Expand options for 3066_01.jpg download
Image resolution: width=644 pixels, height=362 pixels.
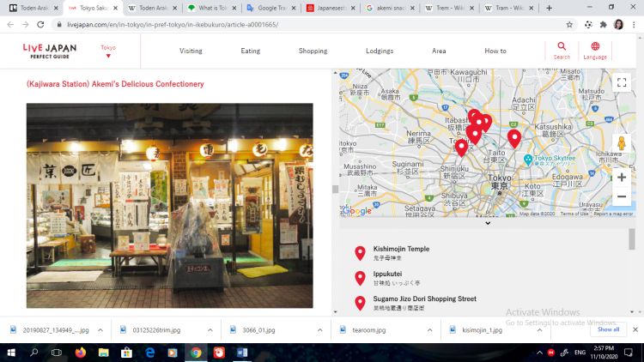coord(319,330)
